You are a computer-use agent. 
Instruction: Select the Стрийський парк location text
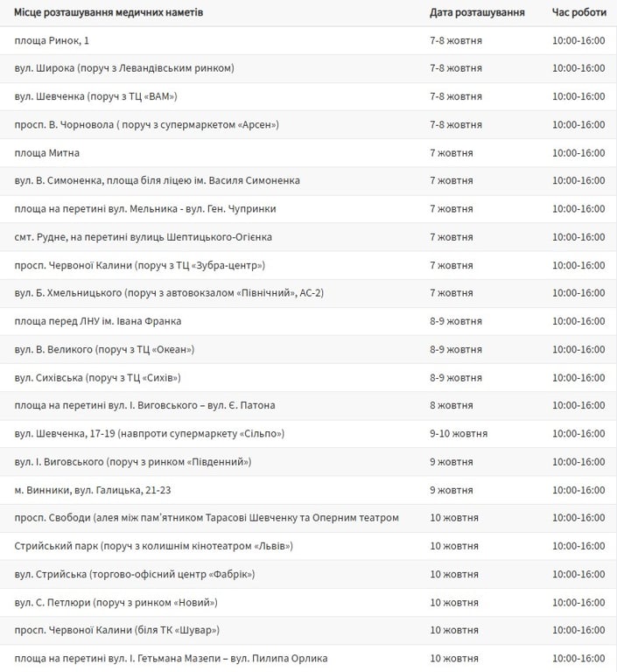tap(154, 546)
